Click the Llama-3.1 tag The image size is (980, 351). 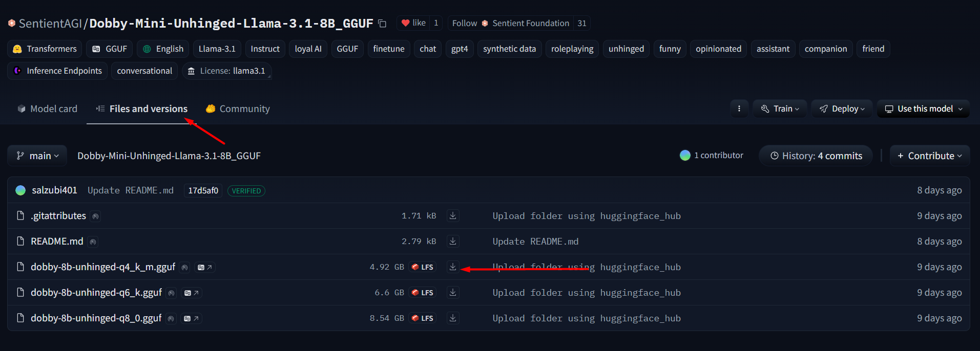tap(217, 49)
